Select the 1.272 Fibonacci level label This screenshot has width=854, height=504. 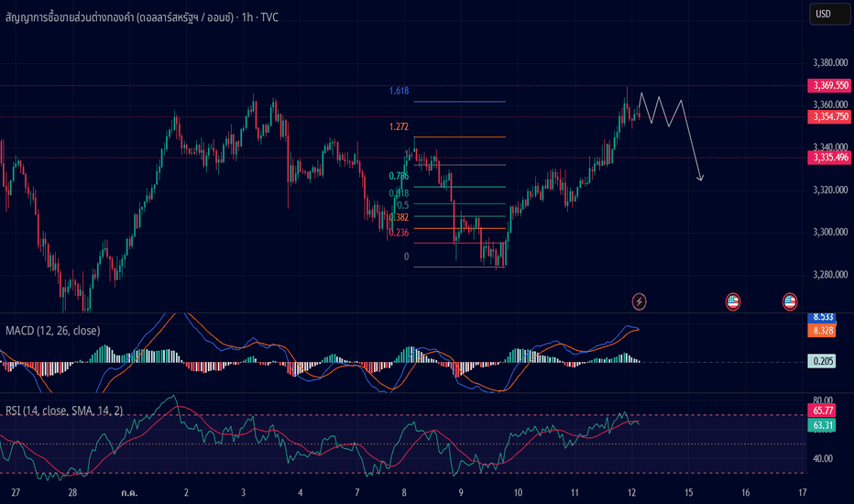399,127
